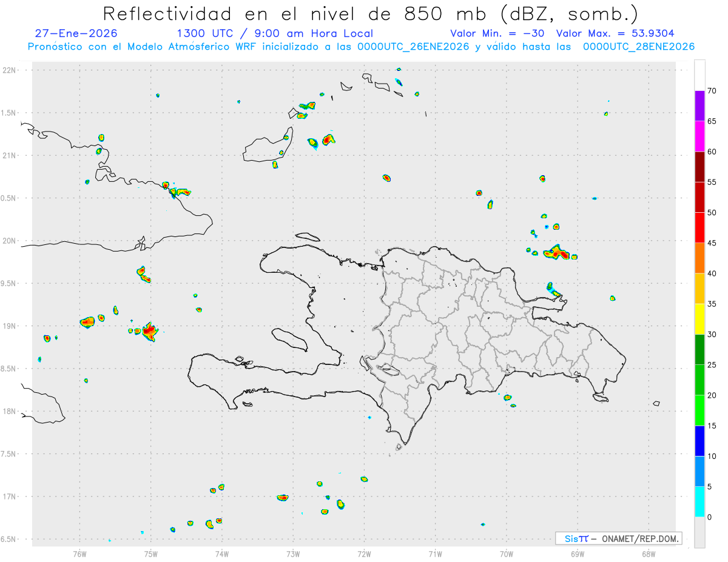The width and height of the screenshot is (728, 562).
Task: Click the colorbar value label 45
Action: click(712, 243)
